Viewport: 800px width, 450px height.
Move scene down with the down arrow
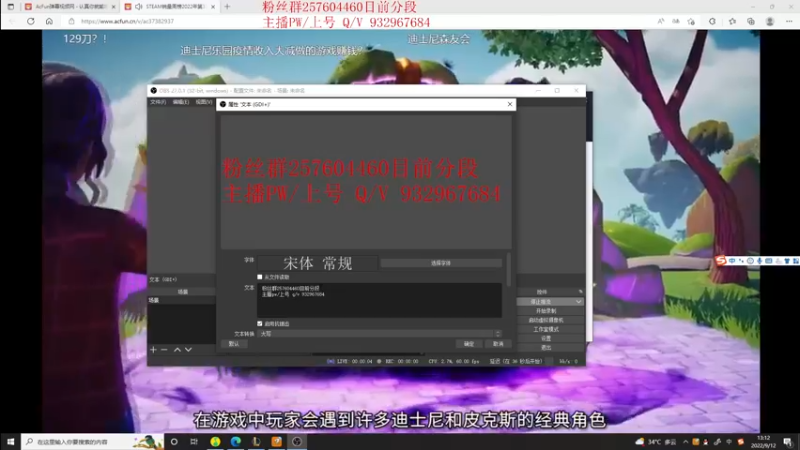click(188, 349)
